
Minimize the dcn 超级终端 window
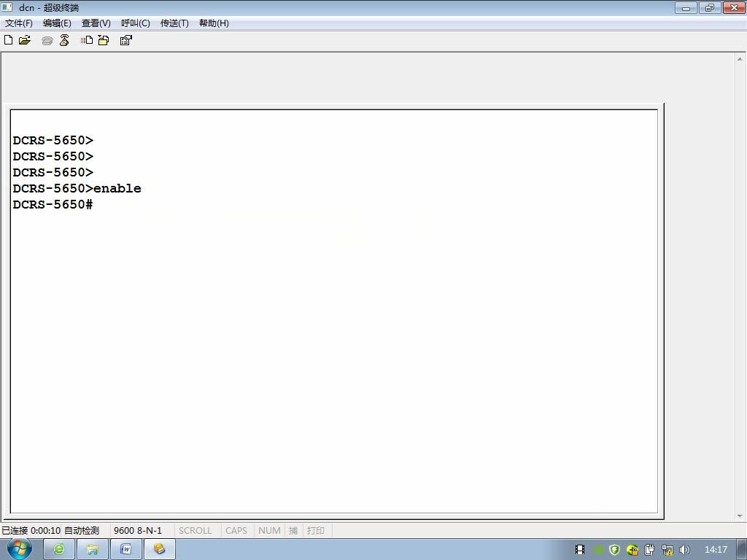click(686, 7)
